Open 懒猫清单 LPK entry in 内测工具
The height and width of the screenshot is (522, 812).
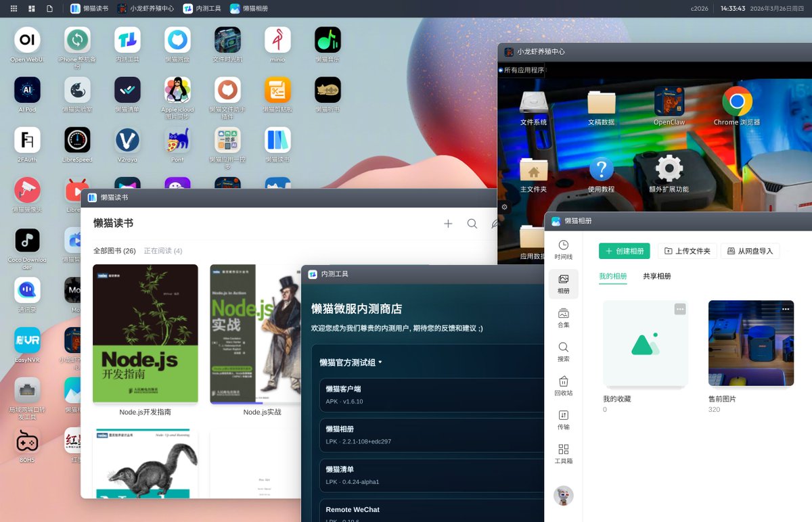click(433, 475)
